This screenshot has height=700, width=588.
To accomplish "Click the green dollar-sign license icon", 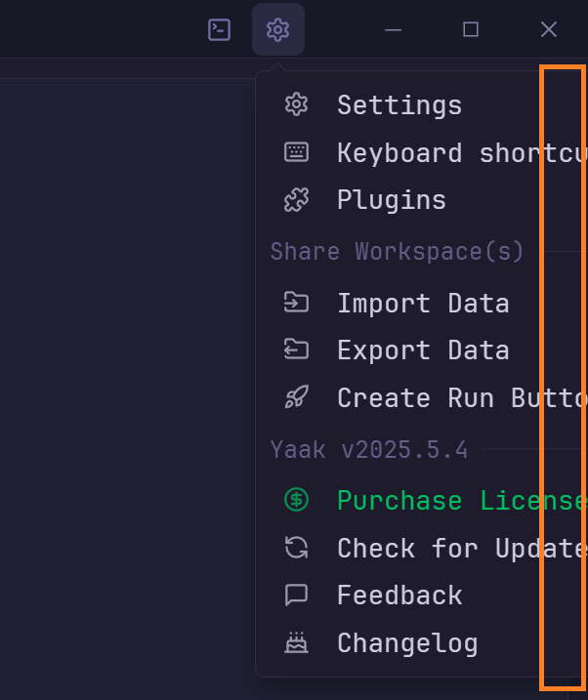I will (296, 500).
